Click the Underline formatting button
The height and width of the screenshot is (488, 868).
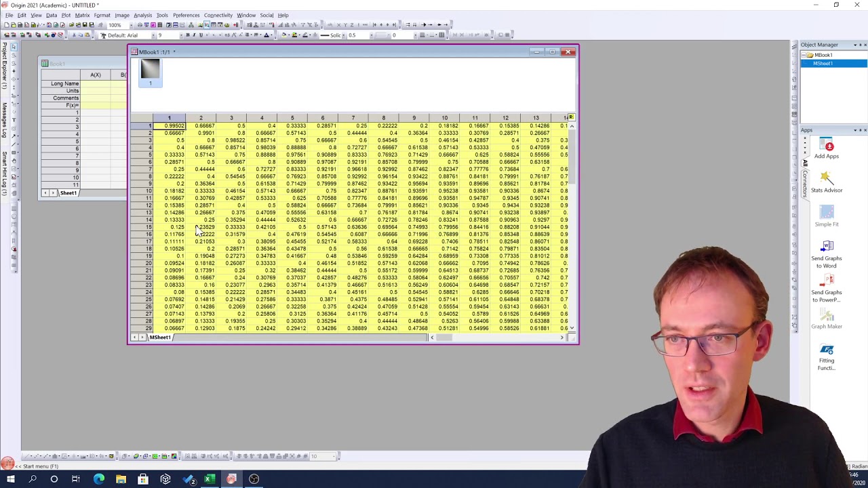(201, 35)
